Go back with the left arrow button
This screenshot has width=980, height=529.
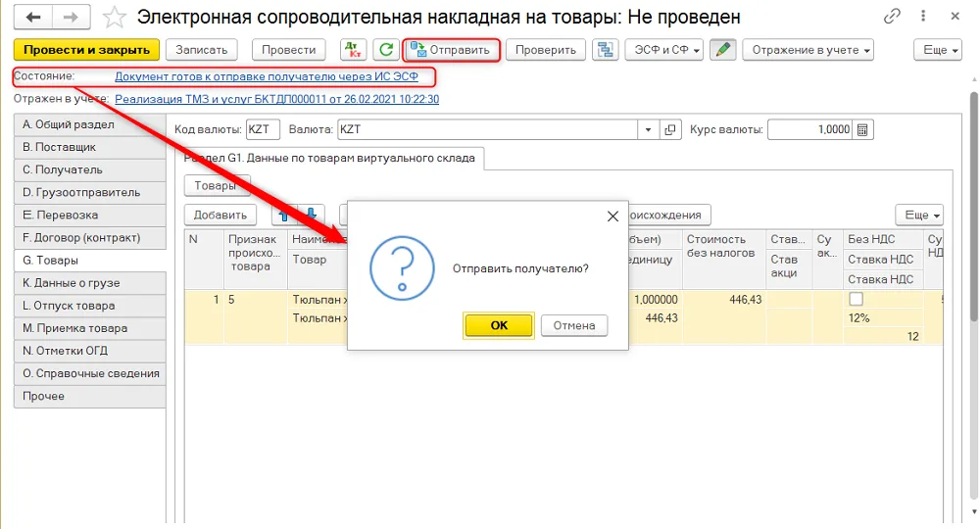click(33, 17)
